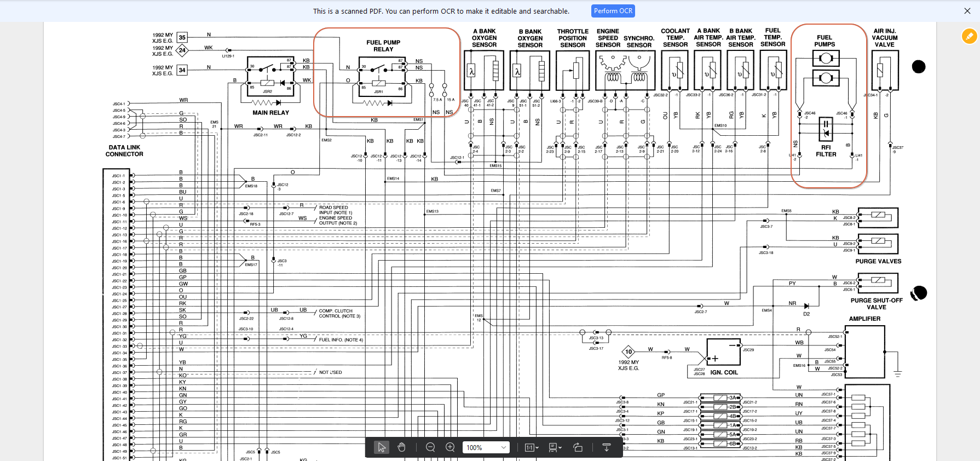This screenshot has width=980, height=461.
Task: Rotate the page using the rotate icon
Action: click(578, 447)
